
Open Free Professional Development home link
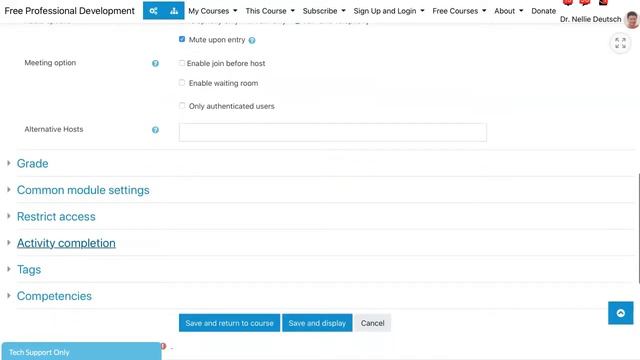69,11
